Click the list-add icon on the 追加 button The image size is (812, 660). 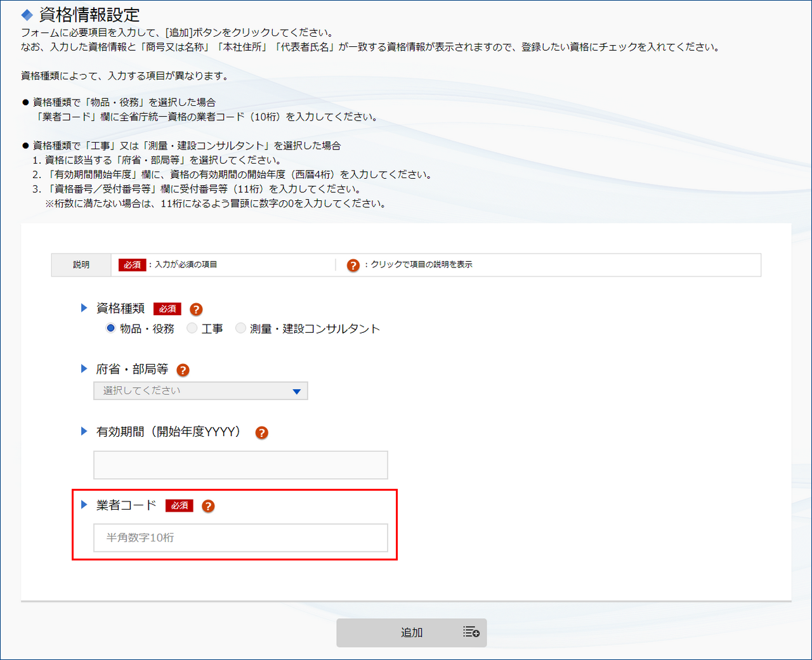click(471, 632)
